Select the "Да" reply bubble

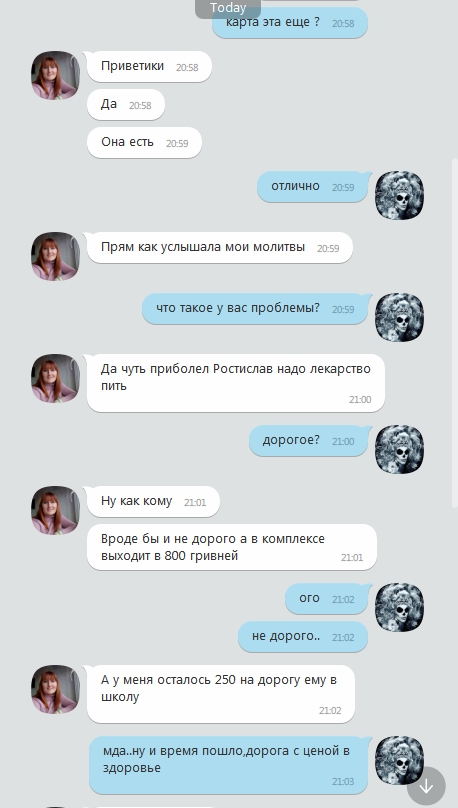[126, 105]
